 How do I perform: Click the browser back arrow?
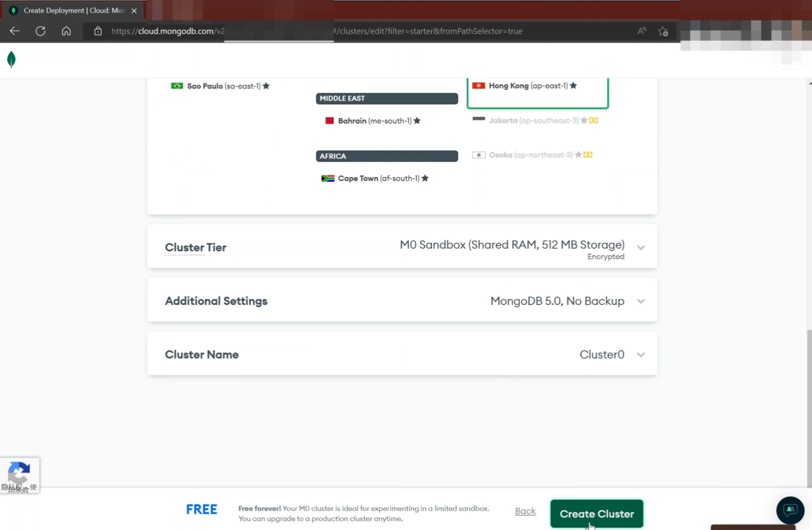tap(15, 31)
